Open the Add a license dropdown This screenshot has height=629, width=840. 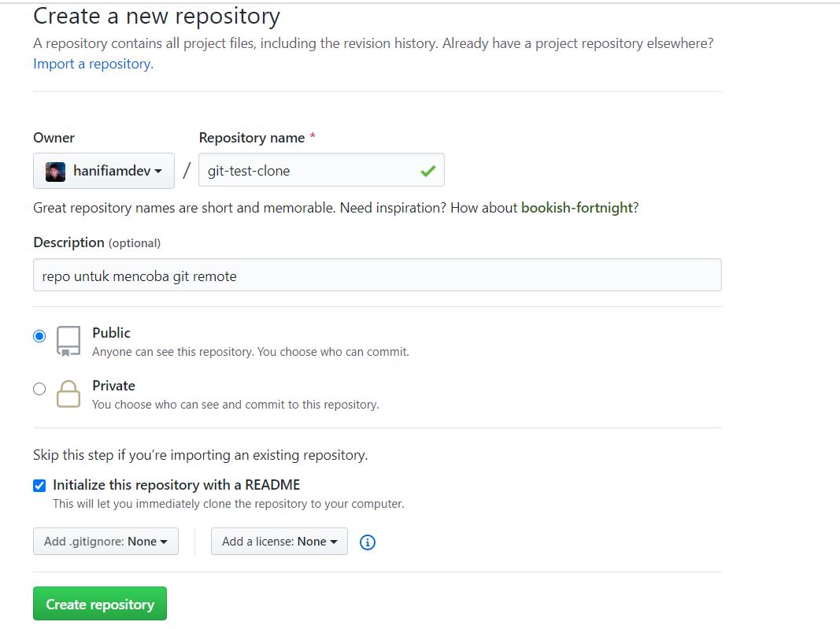(x=279, y=541)
